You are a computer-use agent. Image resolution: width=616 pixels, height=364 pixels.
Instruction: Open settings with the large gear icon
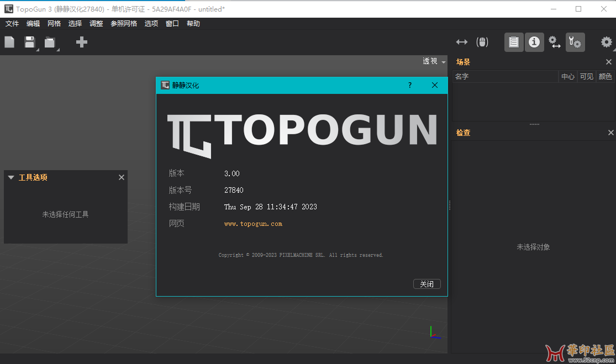coord(606,42)
